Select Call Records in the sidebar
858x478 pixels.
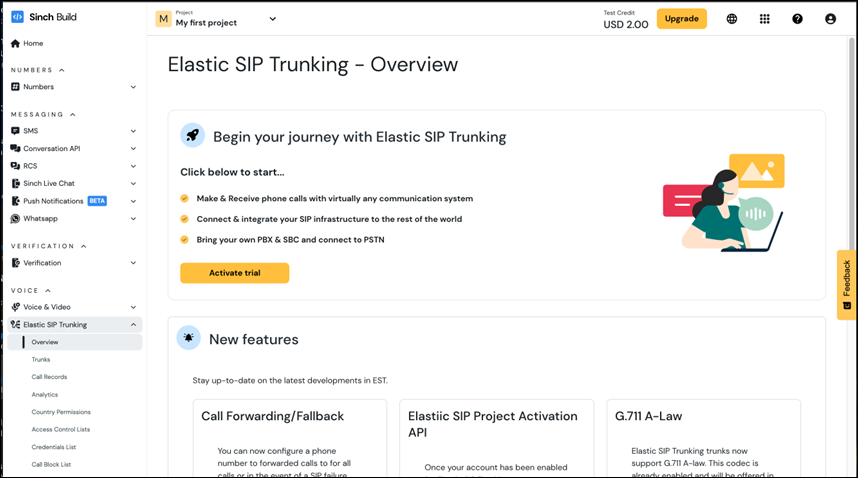tap(49, 377)
